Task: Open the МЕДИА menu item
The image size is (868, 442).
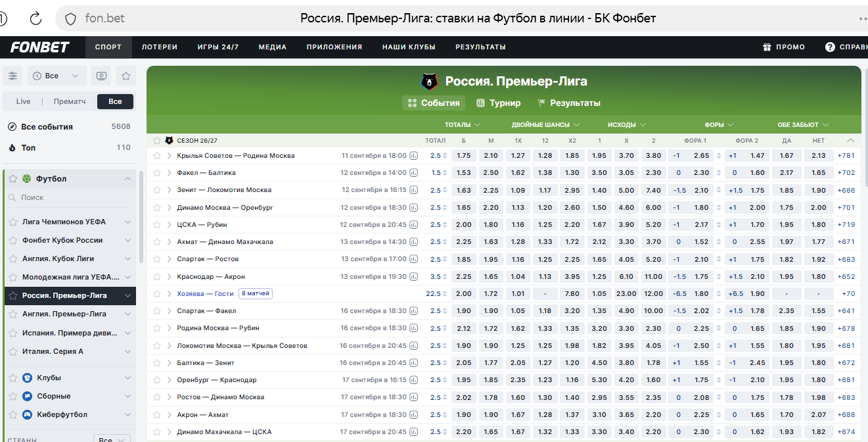Action: (x=272, y=47)
